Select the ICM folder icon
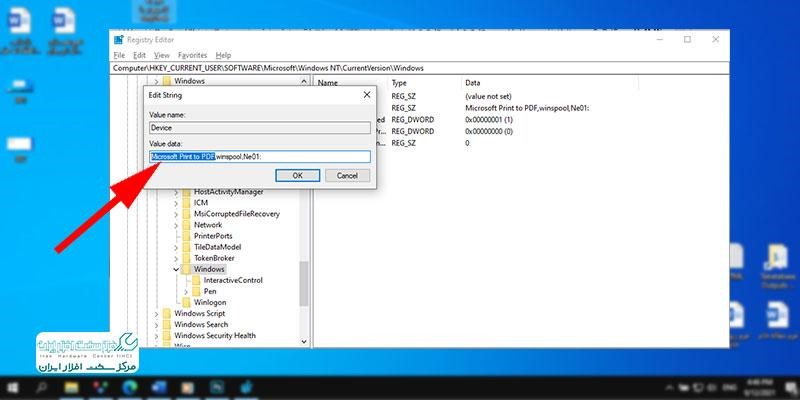Image resolution: width=800 pixels, height=400 pixels. tap(187, 203)
